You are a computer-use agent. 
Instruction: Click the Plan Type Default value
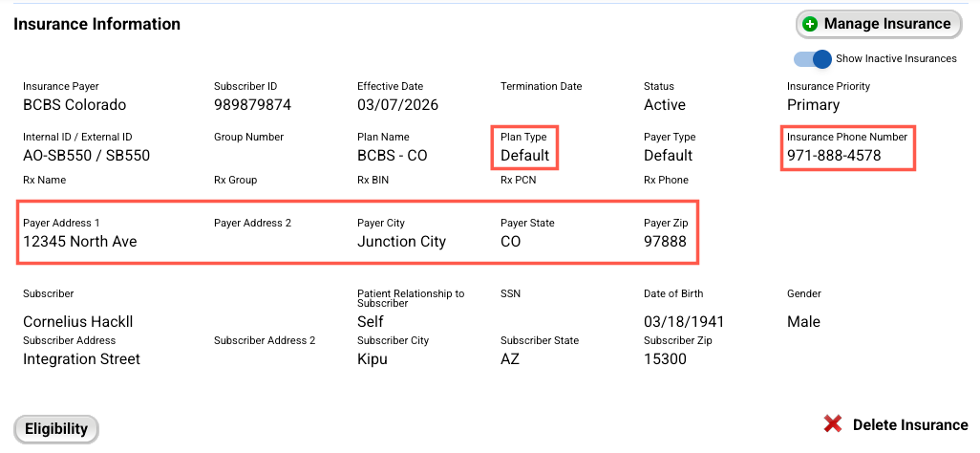coord(525,155)
